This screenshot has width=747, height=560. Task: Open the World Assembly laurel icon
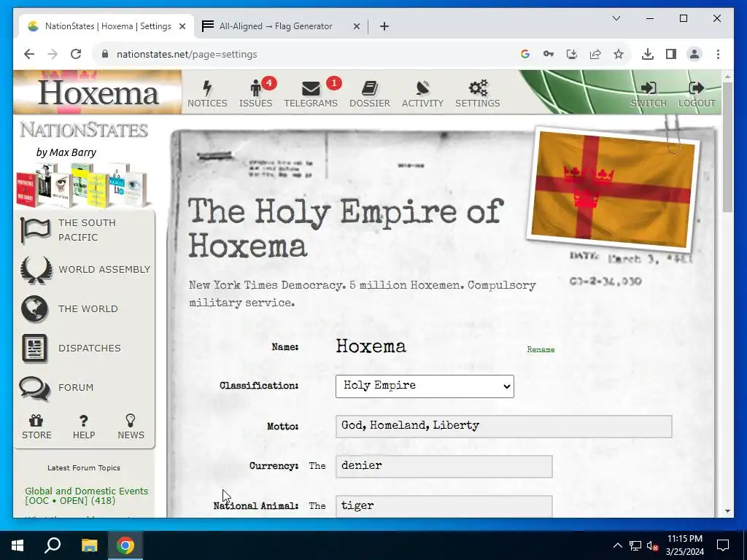[x=36, y=270]
